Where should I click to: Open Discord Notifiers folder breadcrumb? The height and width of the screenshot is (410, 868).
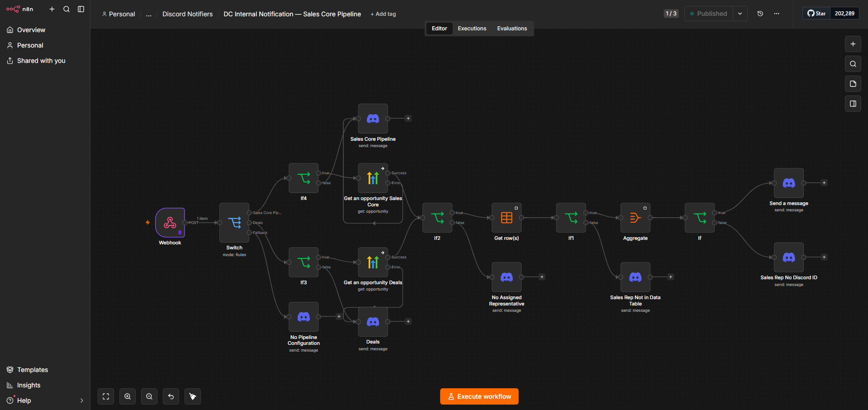pos(187,14)
